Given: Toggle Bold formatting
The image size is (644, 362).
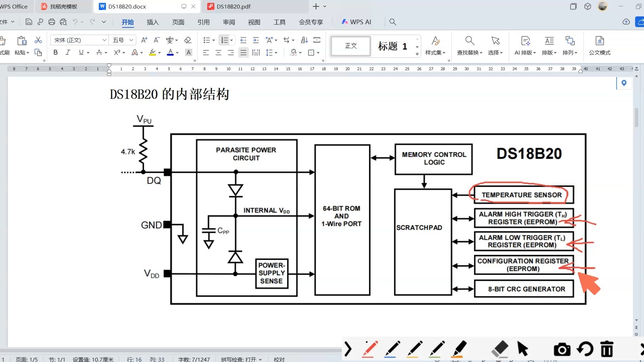Looking at the screenshot, I should pos(56,52).
